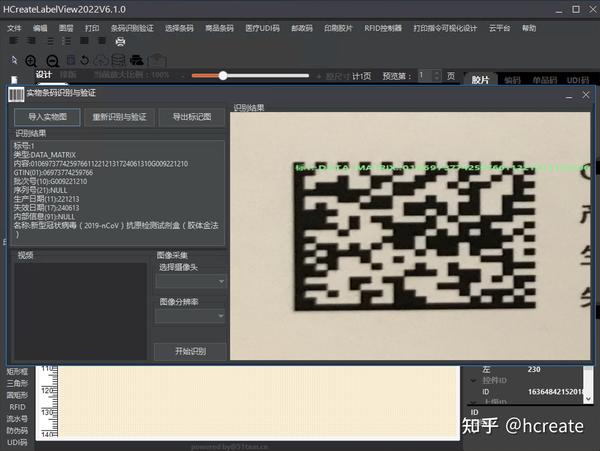Click the 左 value 230 in properties
Viewport: 600px width, 451px height.
[x=534, y=370]
